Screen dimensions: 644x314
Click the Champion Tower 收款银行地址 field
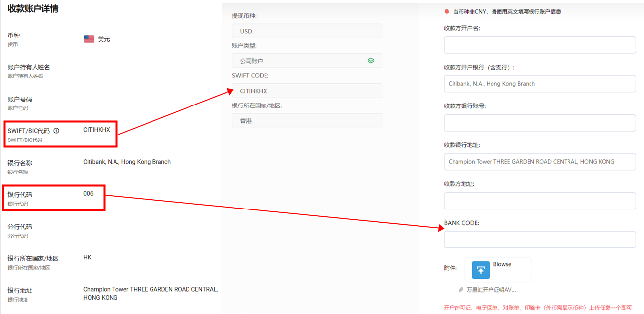coord(539,162)
